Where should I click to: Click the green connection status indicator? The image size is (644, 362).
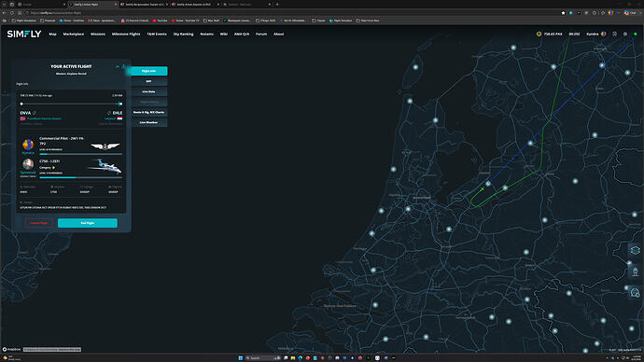tap(635, 35)
